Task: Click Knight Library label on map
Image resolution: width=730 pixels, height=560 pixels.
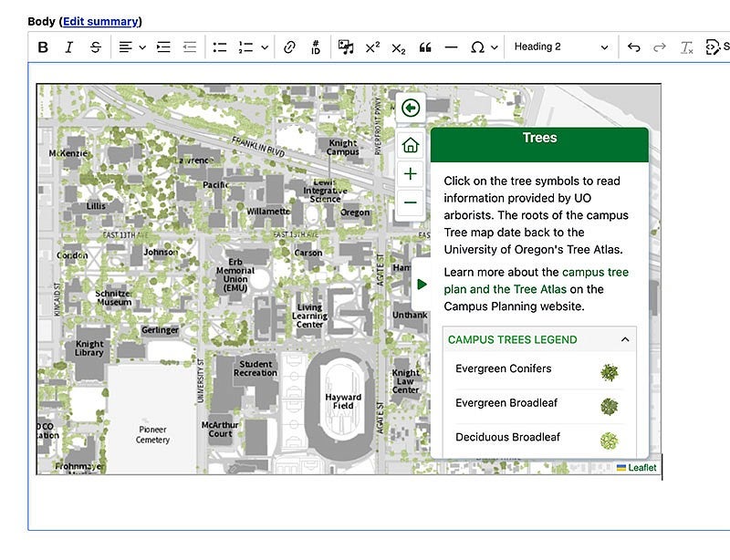Action: point(89,348)
